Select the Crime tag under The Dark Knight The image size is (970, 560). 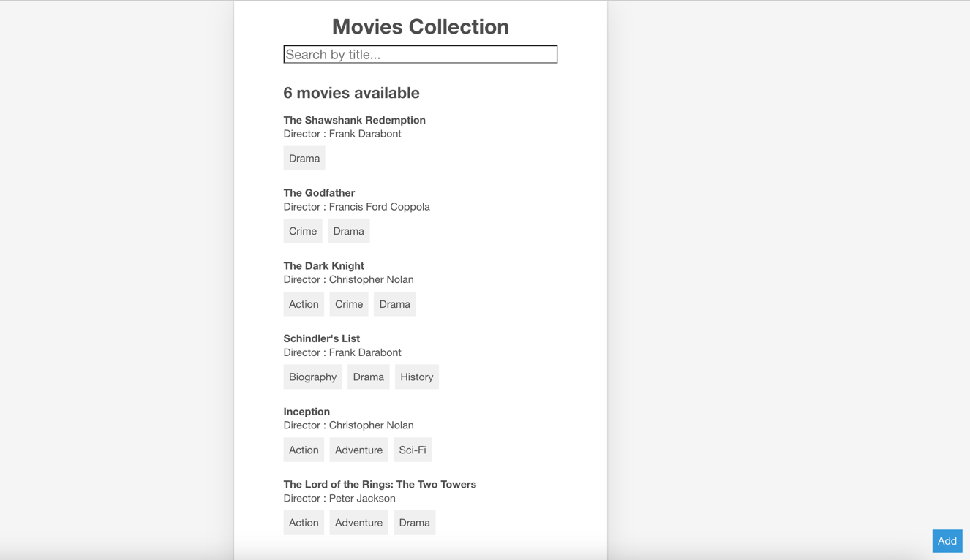(x=349, y=304)
